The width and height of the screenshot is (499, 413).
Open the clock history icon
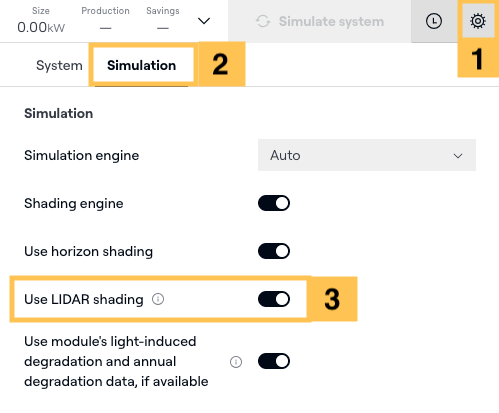(434, 21)
